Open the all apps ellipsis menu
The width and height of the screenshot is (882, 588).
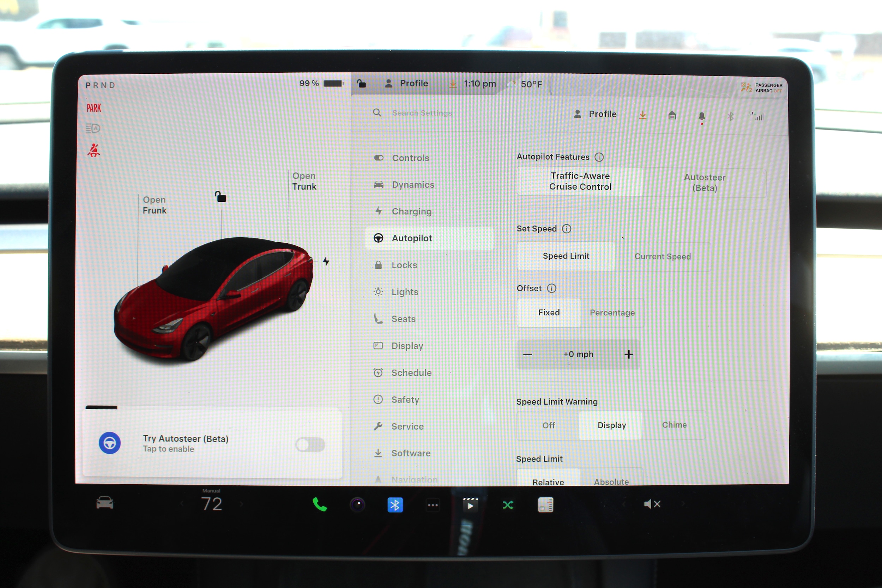click(x=433, y=505)
